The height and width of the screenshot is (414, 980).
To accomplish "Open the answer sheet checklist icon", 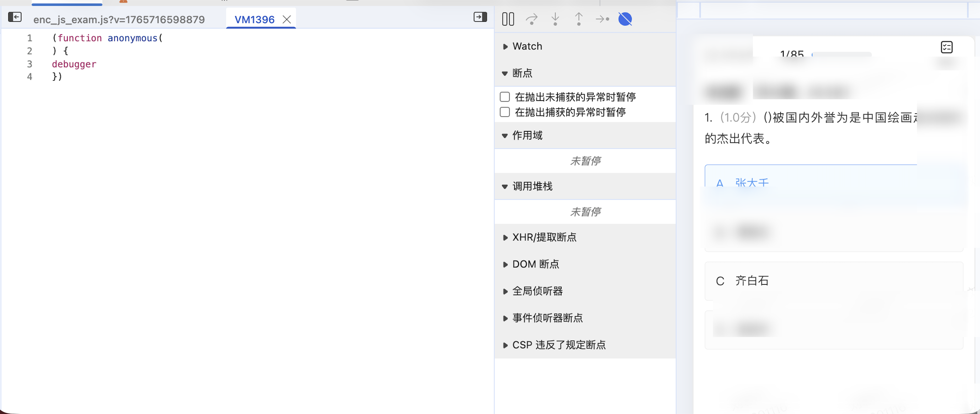I will click(x=946, y=48).
